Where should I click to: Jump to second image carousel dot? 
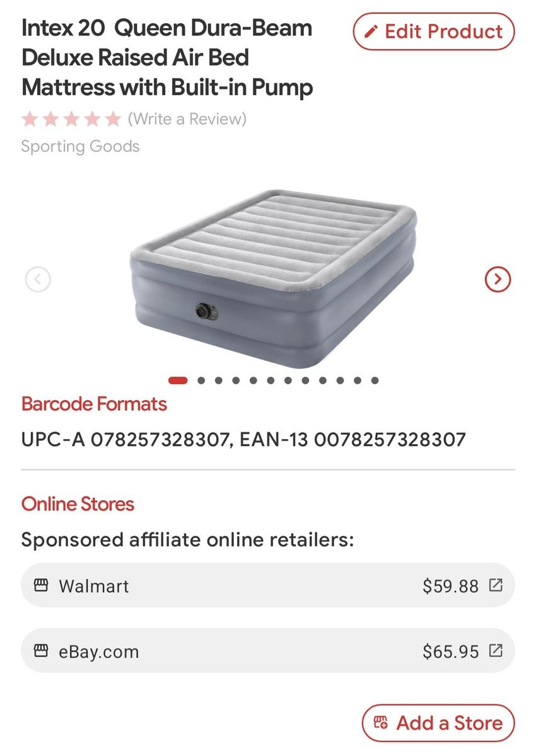coord(201,380)
